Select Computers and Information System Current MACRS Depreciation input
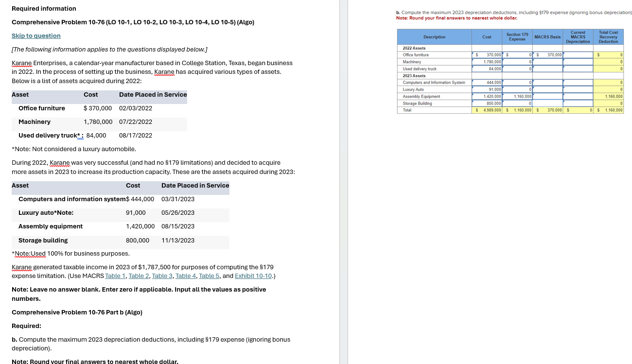Image resolution: width=632 pixels, height=364 pixels. tap(578, 83)
